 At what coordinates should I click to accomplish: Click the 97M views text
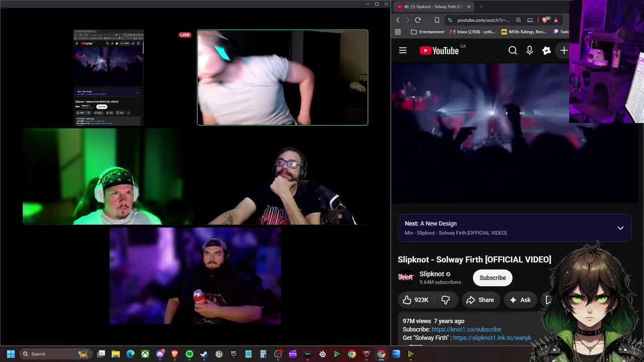click(x=417, y=321)
